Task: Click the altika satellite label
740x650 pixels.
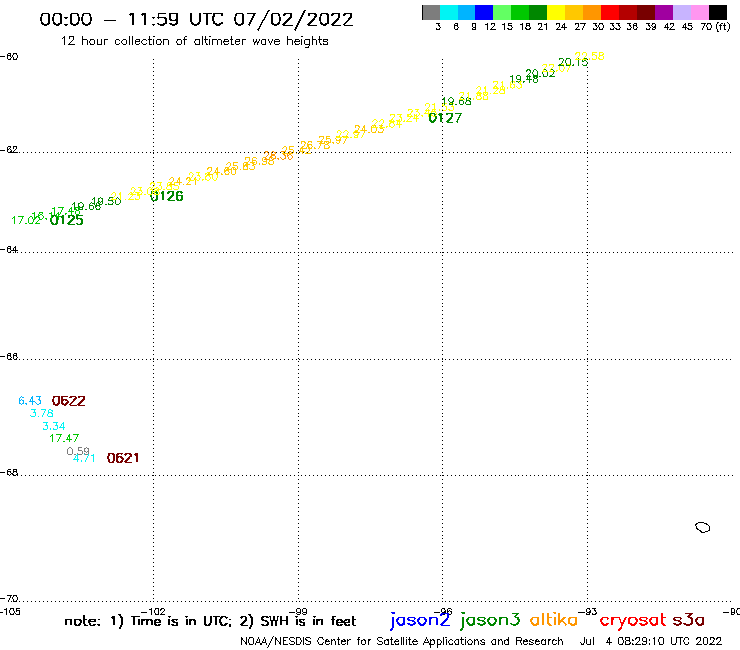Action: pos(554,619)
